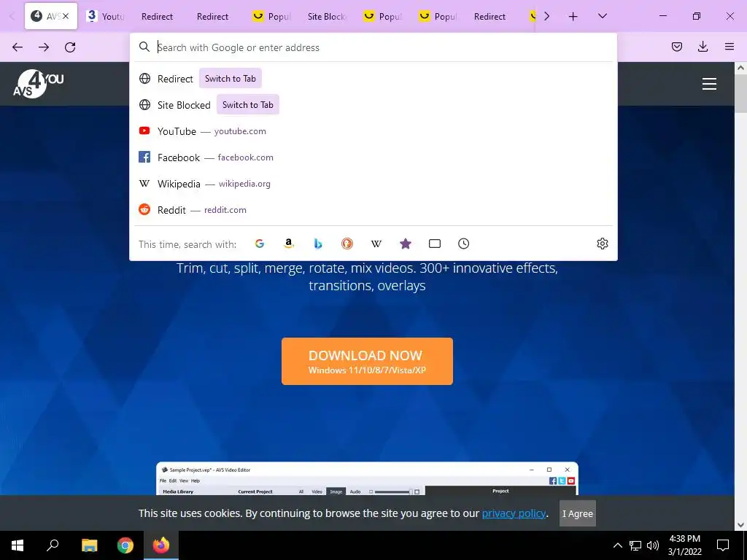Open the volume speaker tray icon

click(x=653, y=545)
